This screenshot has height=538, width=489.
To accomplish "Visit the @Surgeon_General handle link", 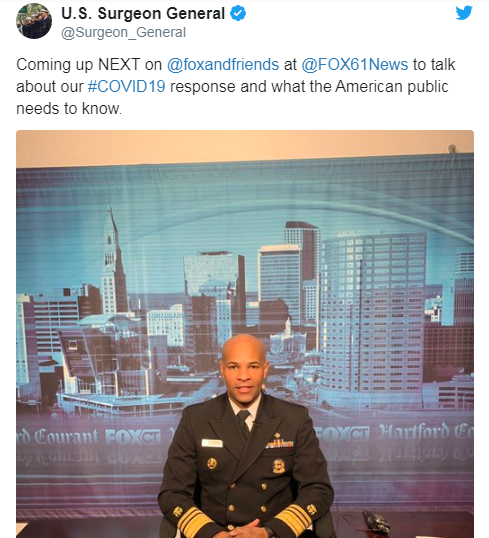I will coord(124,33).
